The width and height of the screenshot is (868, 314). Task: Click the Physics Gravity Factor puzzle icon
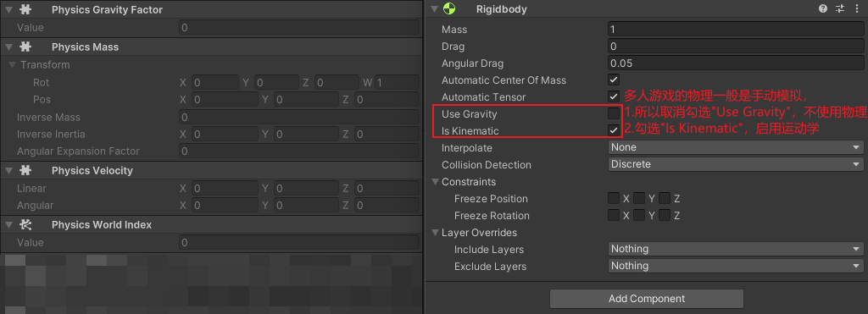click(x=25, y=9)
